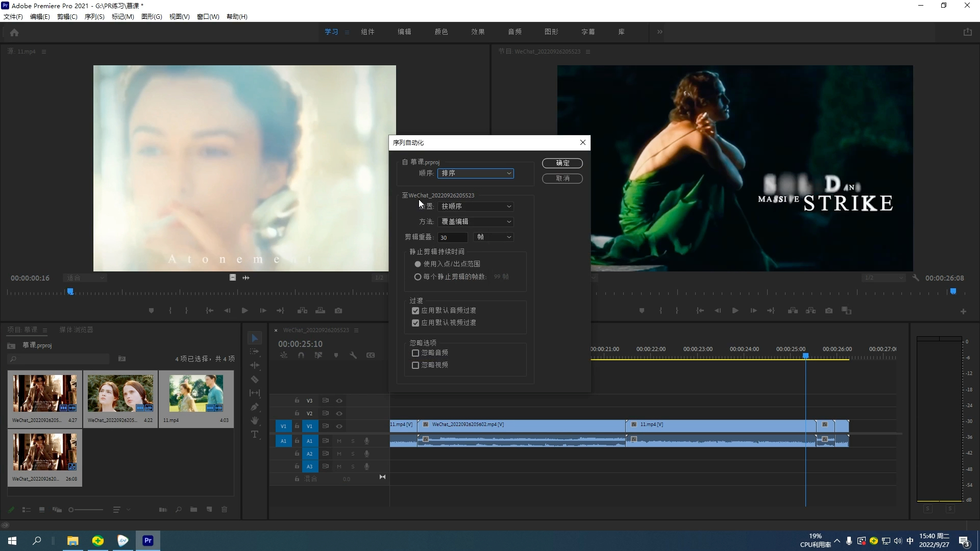Screen dimensions: 980x551
Task: Export frame from program monitor camera icon
Action: click(x=829, y=311)
